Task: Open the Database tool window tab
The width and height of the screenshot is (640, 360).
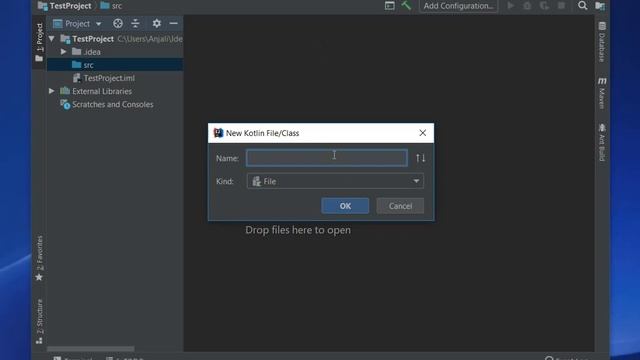Action: (602, 42)
